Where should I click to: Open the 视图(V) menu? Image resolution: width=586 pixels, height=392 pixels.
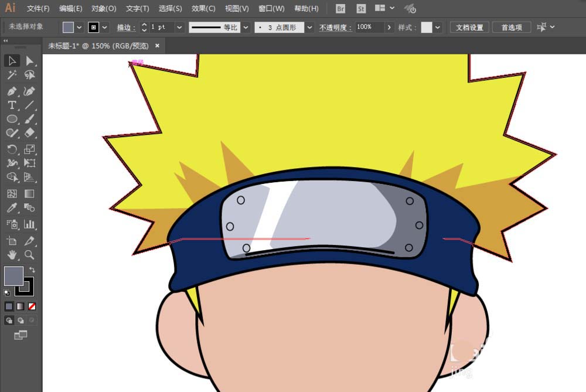237,8
